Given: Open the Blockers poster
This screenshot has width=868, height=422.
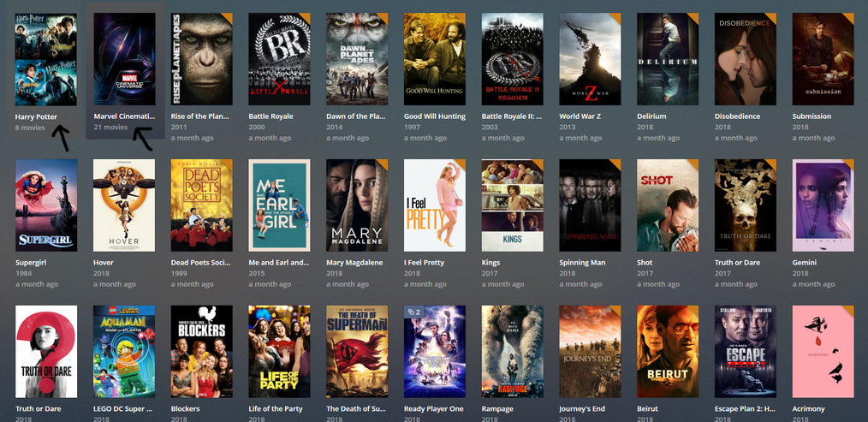Looking at the screenshot, I should click(201, 352).
